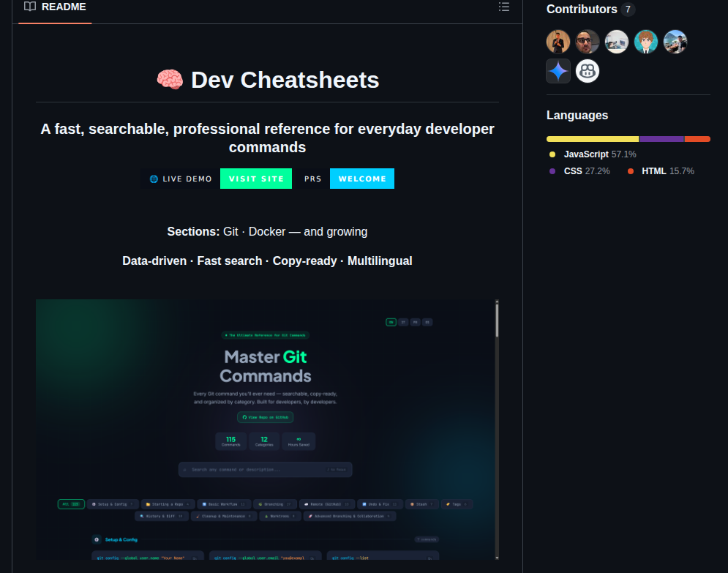Click the 'Sections: Git · Docker' line
The image size is (728, 573).
point(268,232)
